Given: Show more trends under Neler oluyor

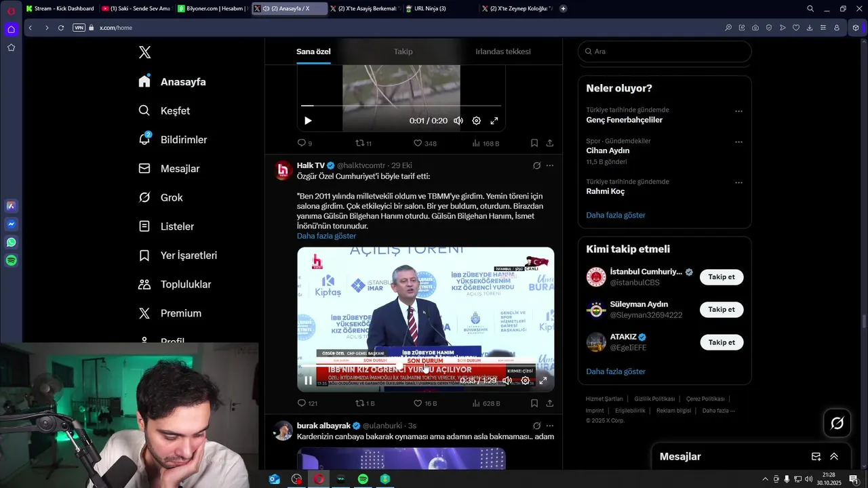Looking at the screenshot, I should [616, 215].
